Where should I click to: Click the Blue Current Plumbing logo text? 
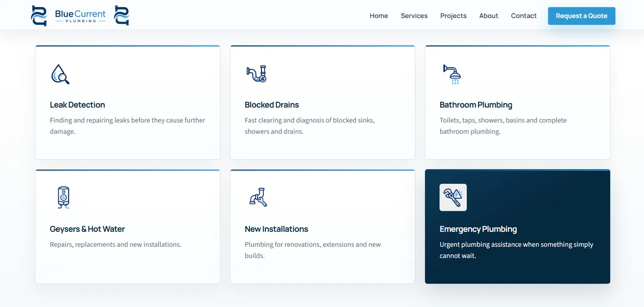pos(80,16)
